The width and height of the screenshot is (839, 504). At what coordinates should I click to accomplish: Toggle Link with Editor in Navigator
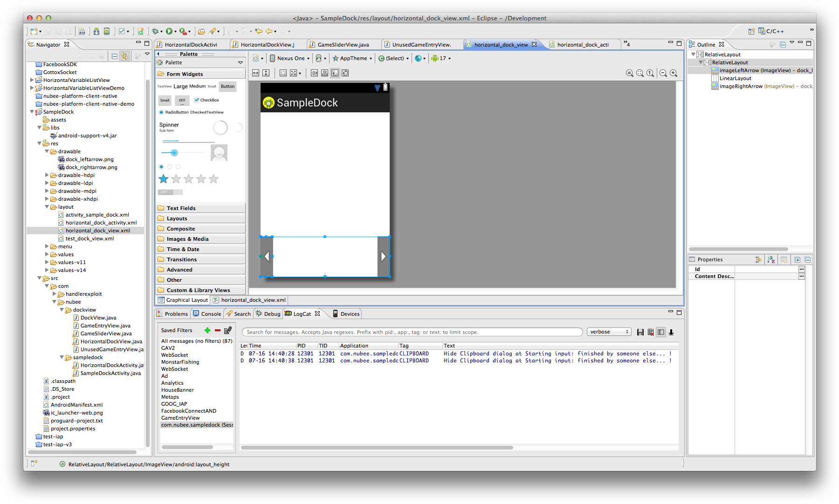(x=124, y=56)
